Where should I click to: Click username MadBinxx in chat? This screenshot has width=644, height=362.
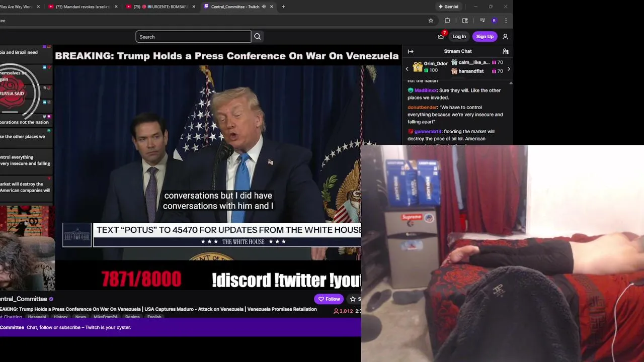[x=426, y=90]
